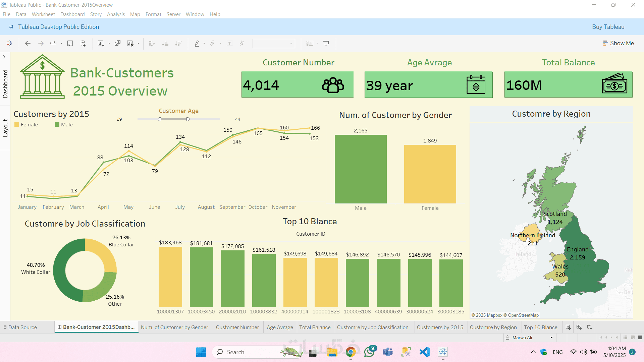Image resolution: width=644 pixels, height=362 pixels.
Task: Click the New Story icon beside tabs
Action: pos(590,327)
